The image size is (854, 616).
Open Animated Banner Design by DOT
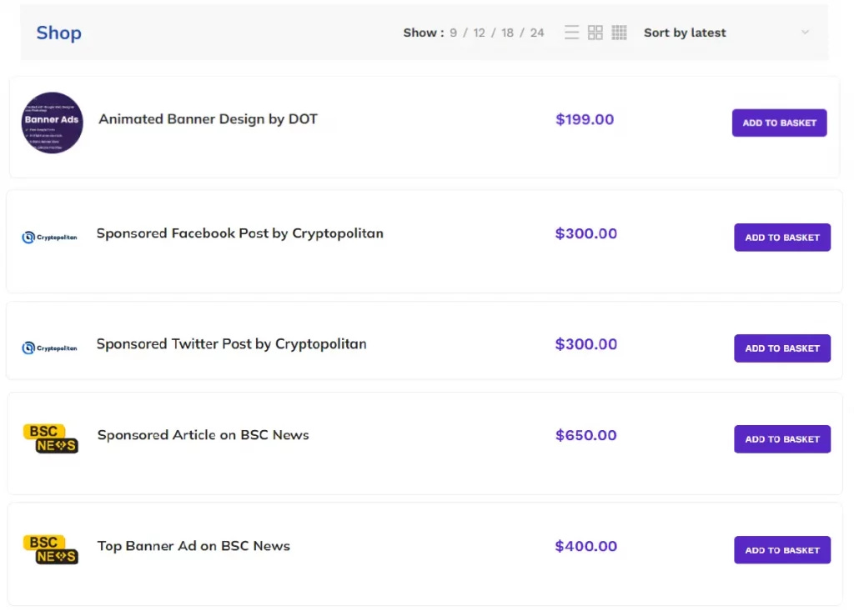click(208, 118)
